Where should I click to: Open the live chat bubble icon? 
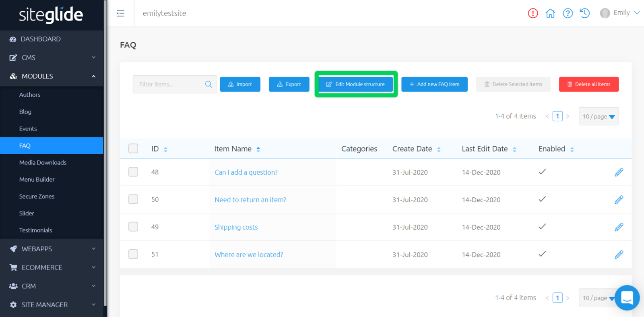click(x=627, y=298)
